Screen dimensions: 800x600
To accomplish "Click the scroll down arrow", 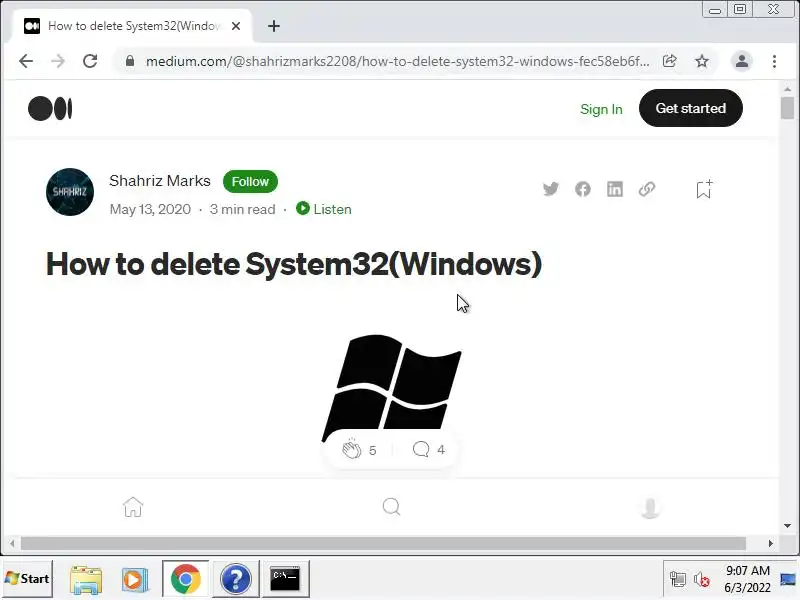I will point(788,526).
